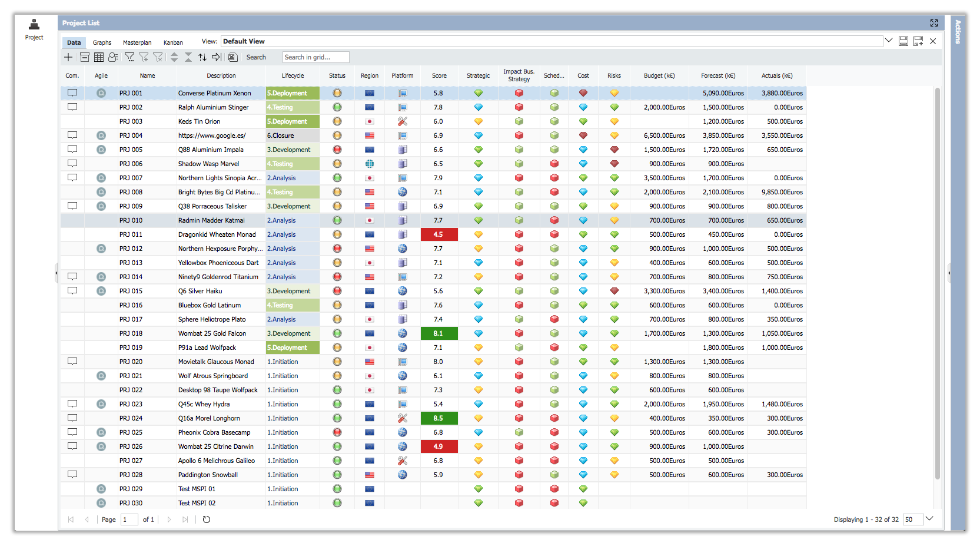Click the sort up-down arrows icon
The height and width of the screenshot is (546, 980).
point(202,57)
